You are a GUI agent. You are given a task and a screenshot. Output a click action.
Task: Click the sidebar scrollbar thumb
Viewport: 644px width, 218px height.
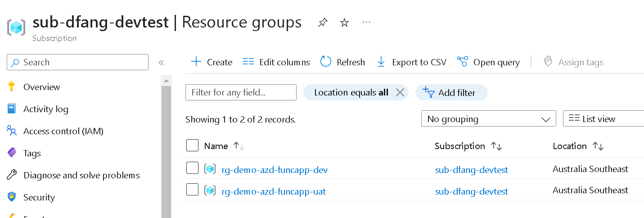point(166,151)
